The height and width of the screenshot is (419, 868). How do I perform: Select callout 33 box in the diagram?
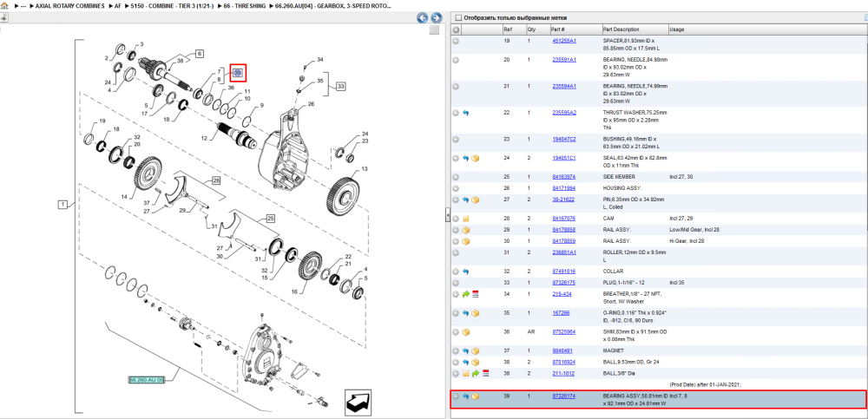[x=340, y=87]
